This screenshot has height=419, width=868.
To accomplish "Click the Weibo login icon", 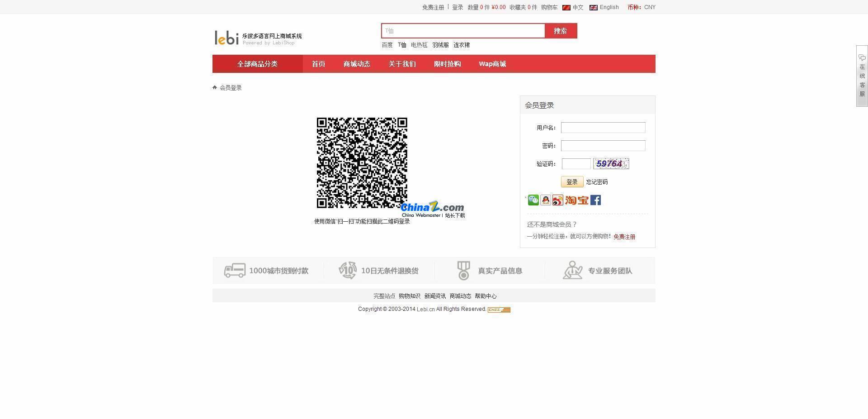I will click(x=558, y=200).
